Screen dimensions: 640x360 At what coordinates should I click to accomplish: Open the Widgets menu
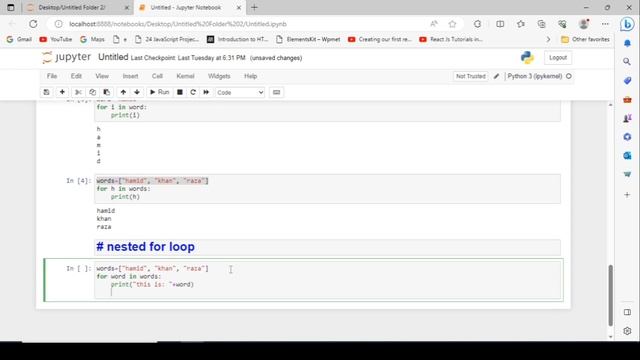(x=219, y=76)
